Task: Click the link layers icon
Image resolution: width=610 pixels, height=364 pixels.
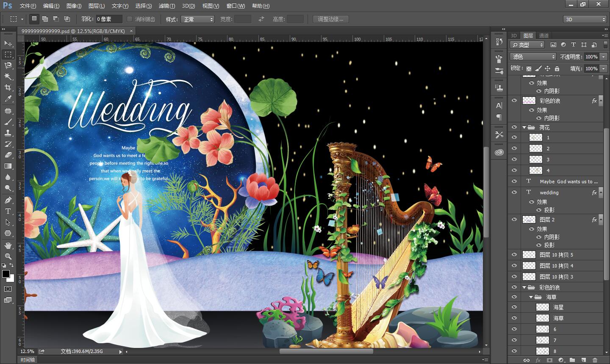Action: click(x=527, y=360)
